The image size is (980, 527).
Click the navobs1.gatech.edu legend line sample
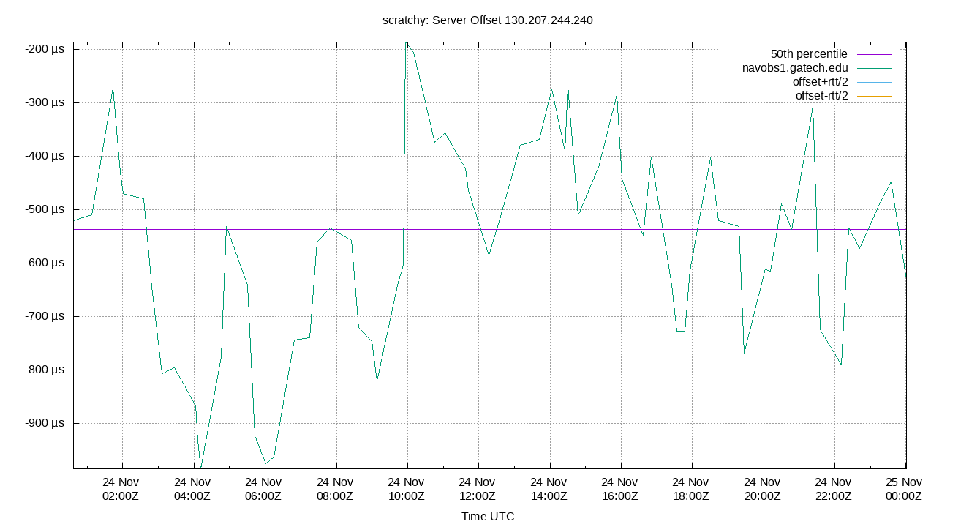tap(873, 68)
